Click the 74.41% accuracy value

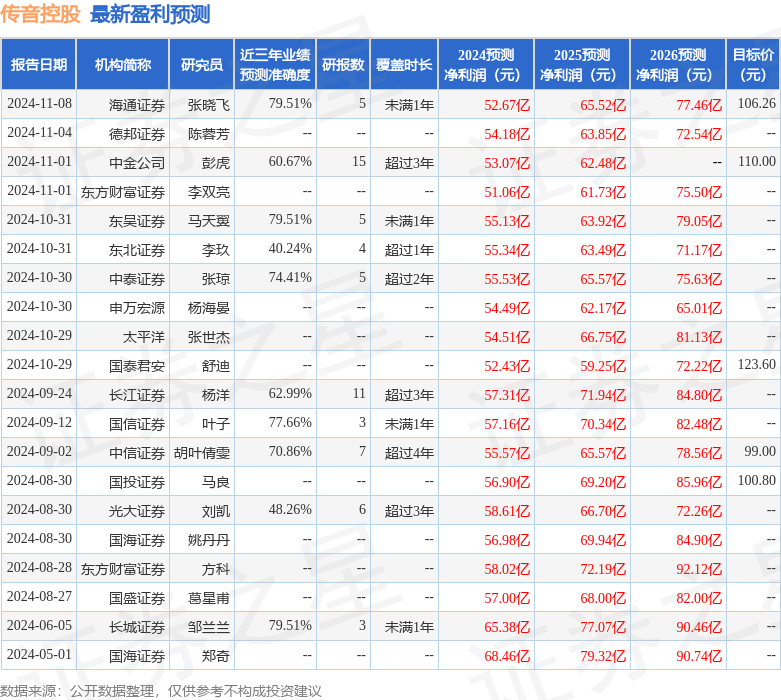(290, 278)
